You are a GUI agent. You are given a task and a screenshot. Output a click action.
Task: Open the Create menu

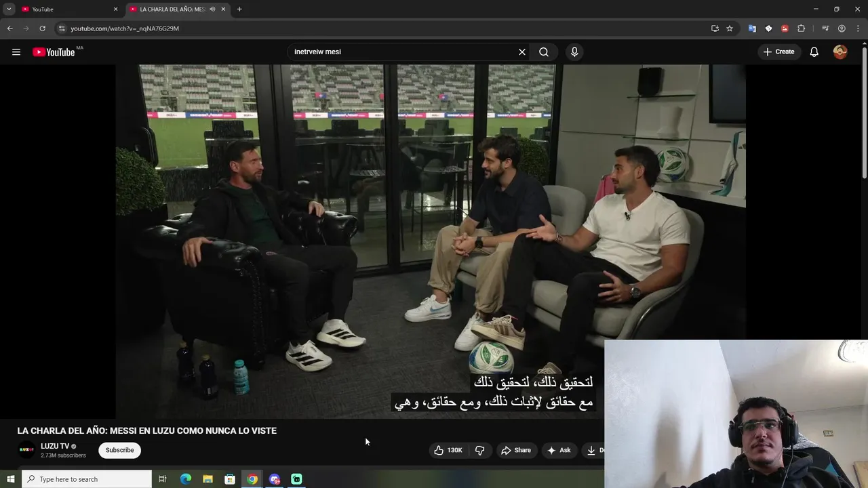(778, 52)
